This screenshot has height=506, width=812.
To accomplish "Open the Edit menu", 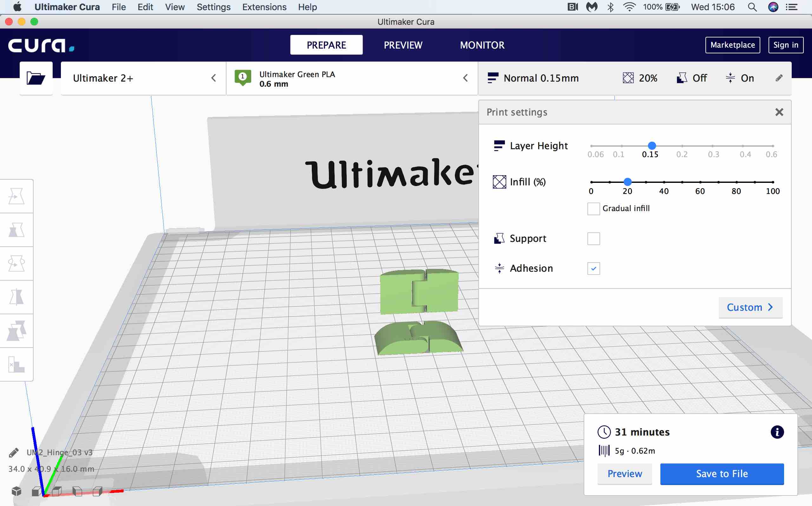I will [x=145, y=7].
